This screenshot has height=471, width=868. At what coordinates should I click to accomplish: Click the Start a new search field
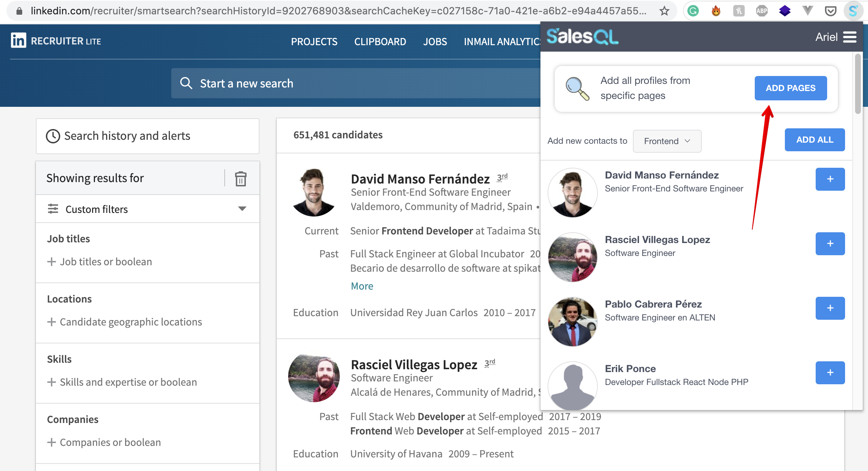(x=356, y=83)
